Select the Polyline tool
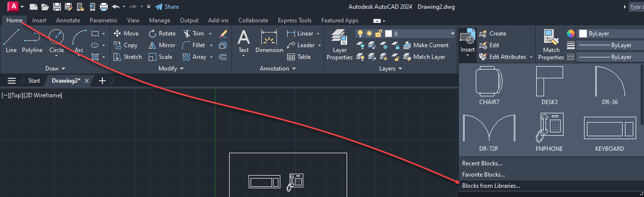The height and width of the screenshot is (197, 644). point(32,41)
